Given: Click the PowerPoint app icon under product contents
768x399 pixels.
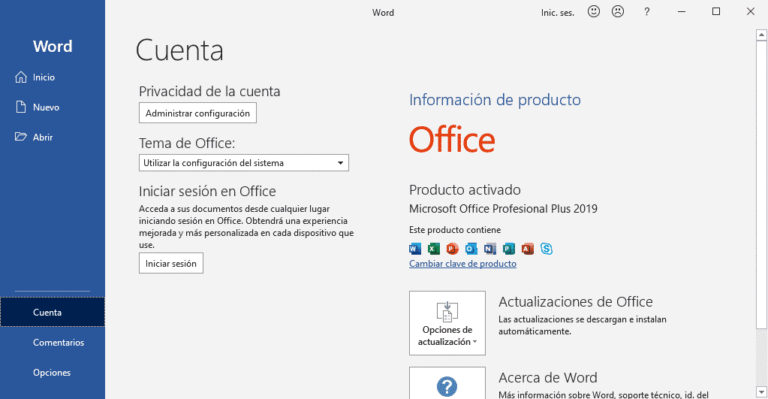Looking at the screenshot, I should click(452, 249).
